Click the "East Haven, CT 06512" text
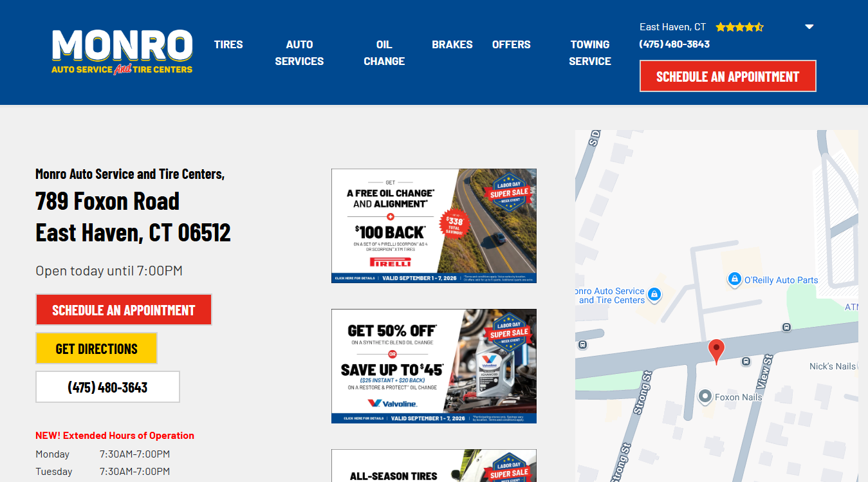868x482 pixels. 133,232
